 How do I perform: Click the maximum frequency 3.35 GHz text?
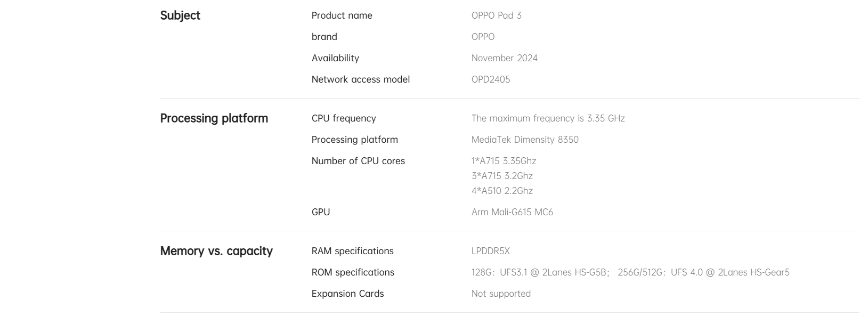click(x=548, y=118)
